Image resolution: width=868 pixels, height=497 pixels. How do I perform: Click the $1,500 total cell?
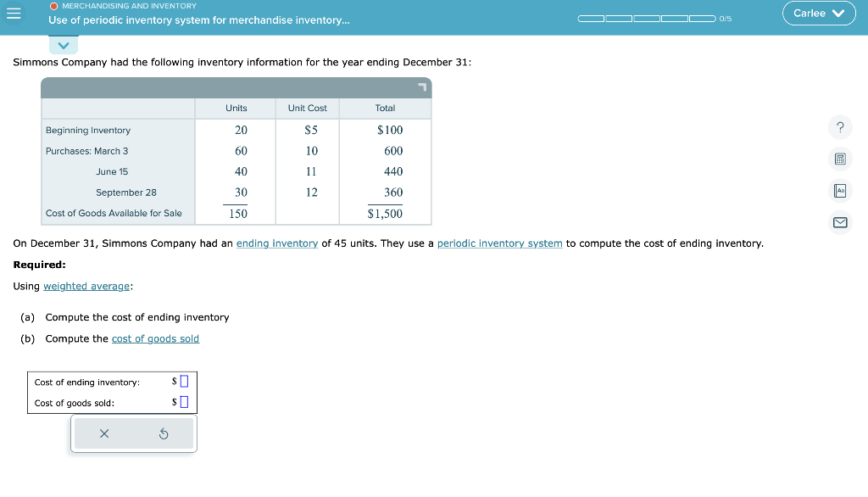tap(386, 214)
